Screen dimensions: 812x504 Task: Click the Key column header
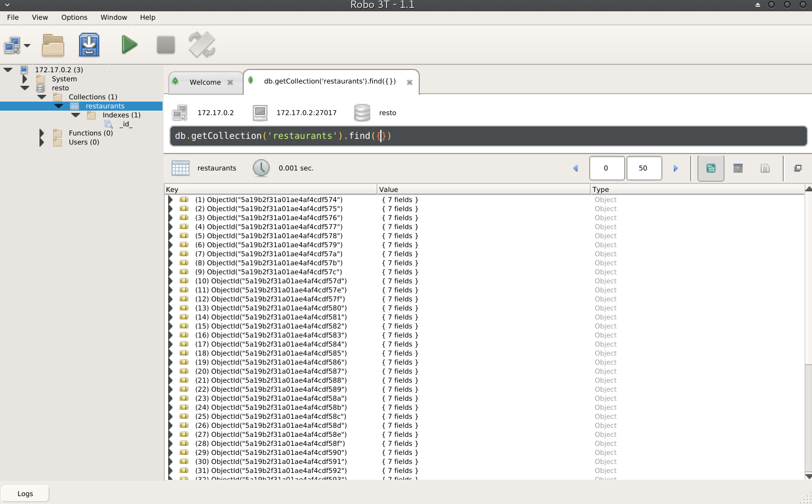coord(271,190)
